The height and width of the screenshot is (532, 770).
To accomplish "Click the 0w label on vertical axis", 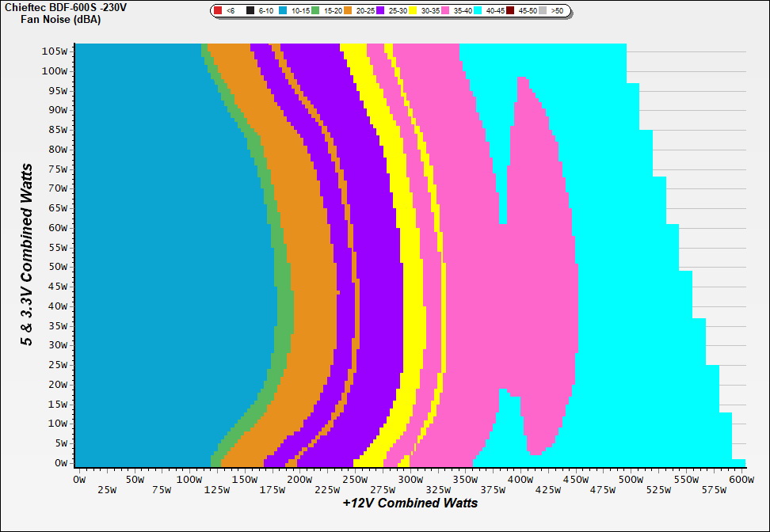I will [x=63, y=462].
